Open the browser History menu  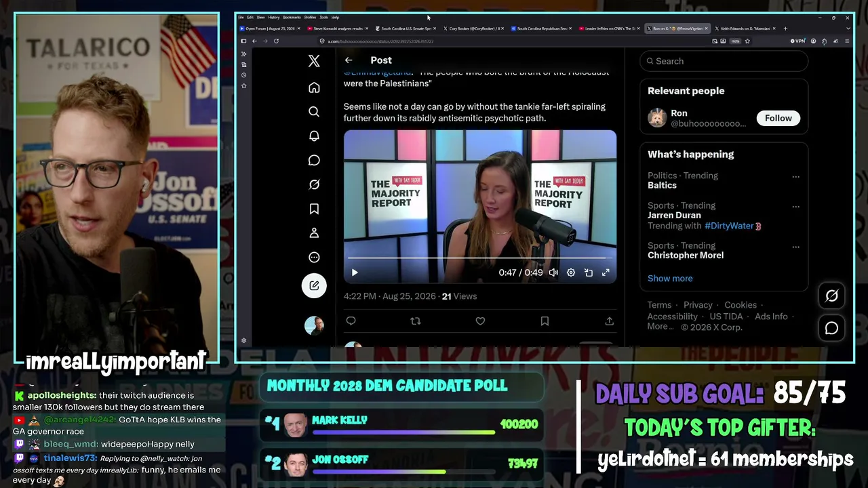click(x=274, y=17)
